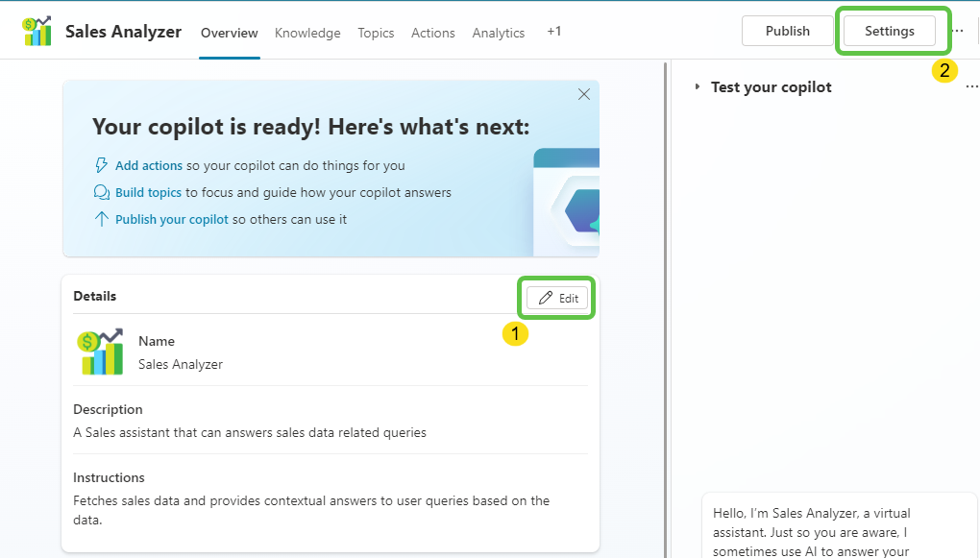Click the lightning bolt icon beside Add actions

tap(101, 165)
